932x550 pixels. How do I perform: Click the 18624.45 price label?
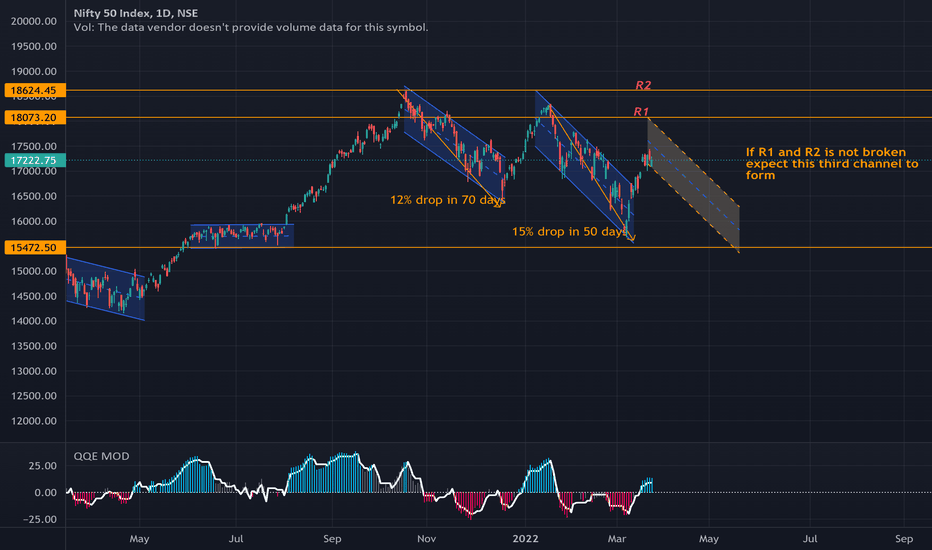point(34,90)
